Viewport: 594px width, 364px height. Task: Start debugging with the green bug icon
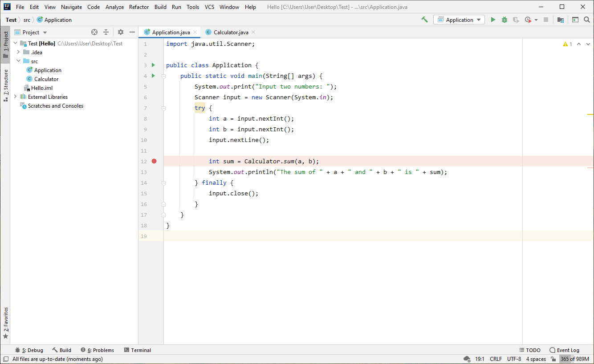coord(504,20)
